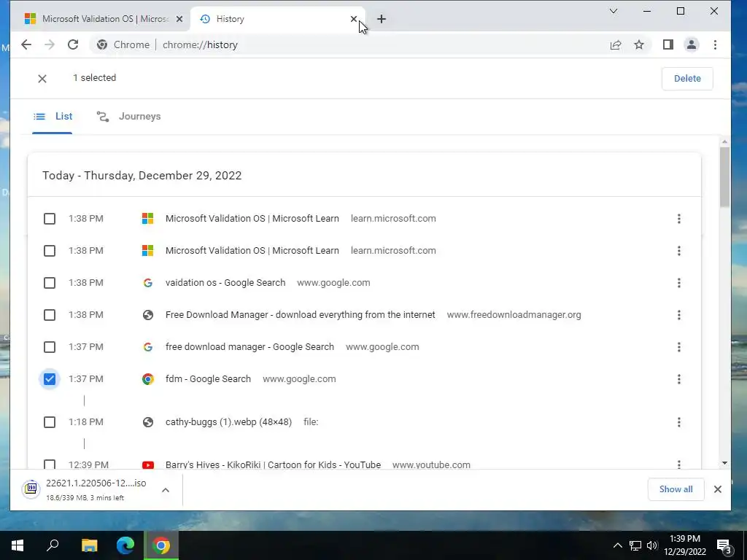This screenshot has width=747, height=560.
Task: Open actions menu for fdm Google Search entry
Action: [x=679, y=379]
